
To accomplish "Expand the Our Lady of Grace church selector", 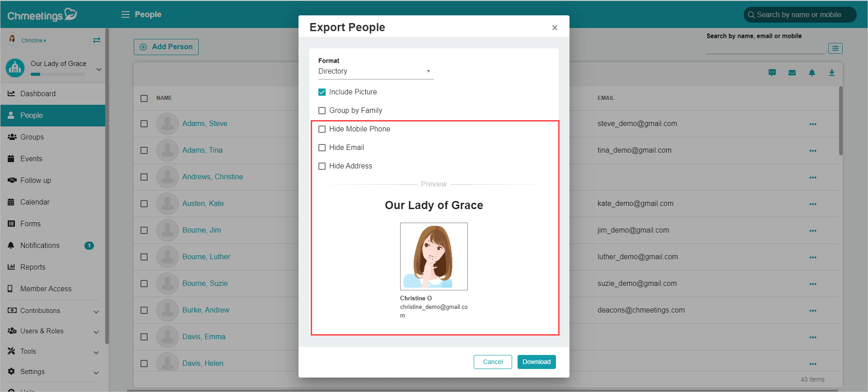I will click(x=99, y=70).
